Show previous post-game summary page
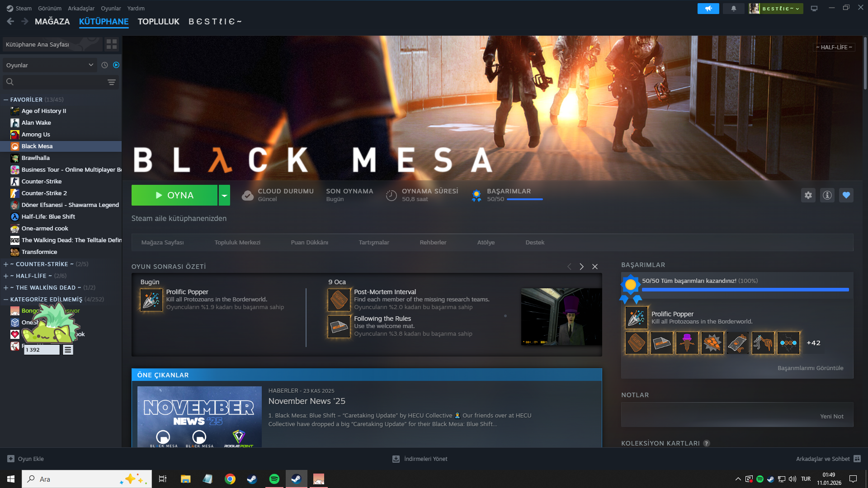 (x=569, y=267)
